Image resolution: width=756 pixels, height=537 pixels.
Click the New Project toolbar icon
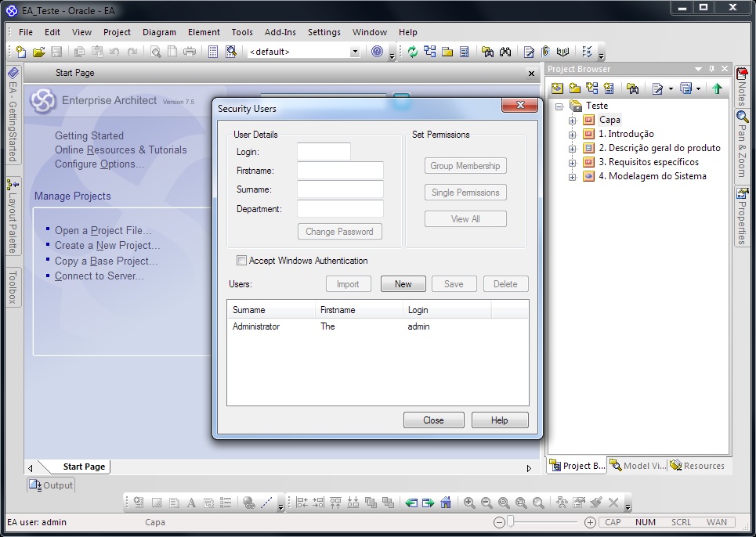[21, 52]
